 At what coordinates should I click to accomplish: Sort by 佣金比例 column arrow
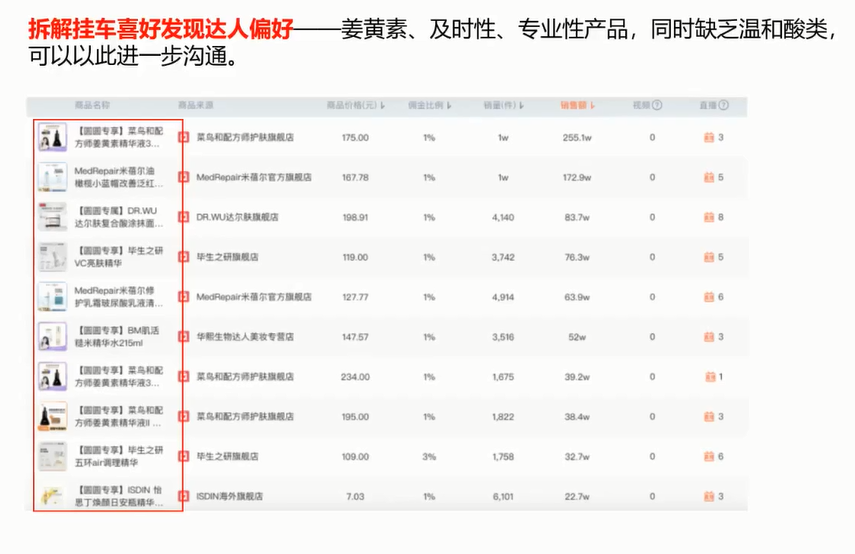(x=449, y=105)
